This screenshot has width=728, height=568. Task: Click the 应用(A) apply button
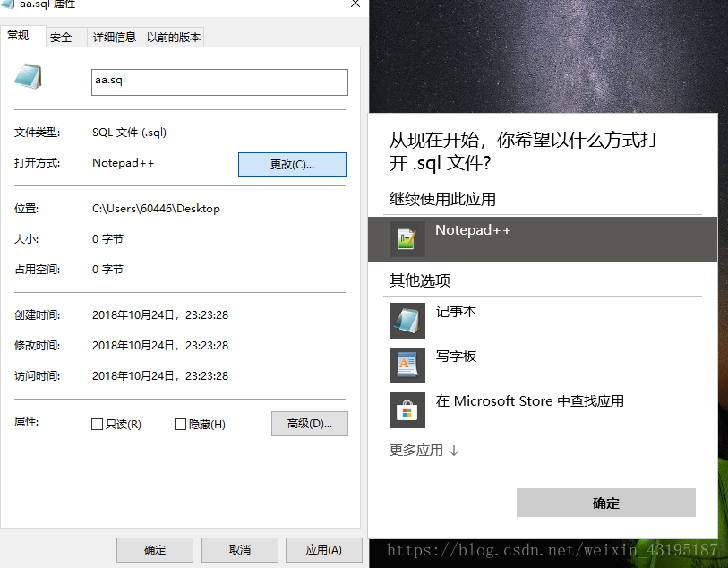coord(323,550)
